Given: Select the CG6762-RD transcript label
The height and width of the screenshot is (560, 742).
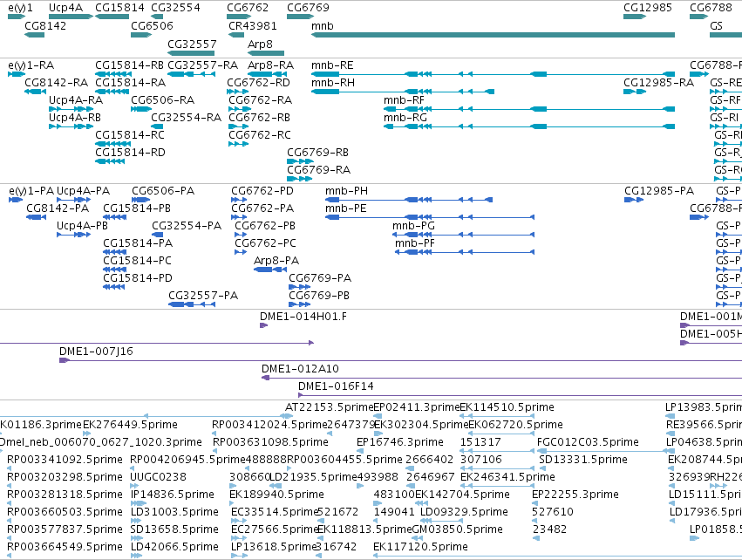Looking at the screenshot, I should pyautogui.click(x=258, y=82).
